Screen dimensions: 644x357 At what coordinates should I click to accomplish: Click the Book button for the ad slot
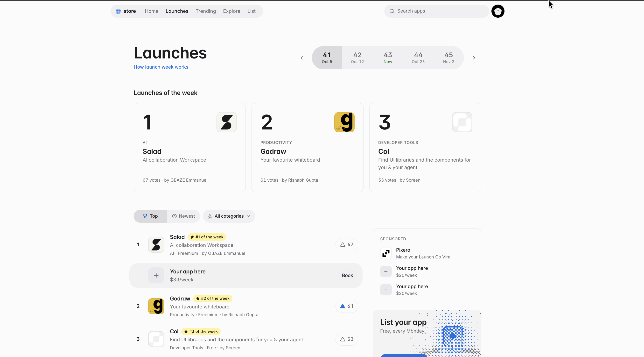point(347,275)
